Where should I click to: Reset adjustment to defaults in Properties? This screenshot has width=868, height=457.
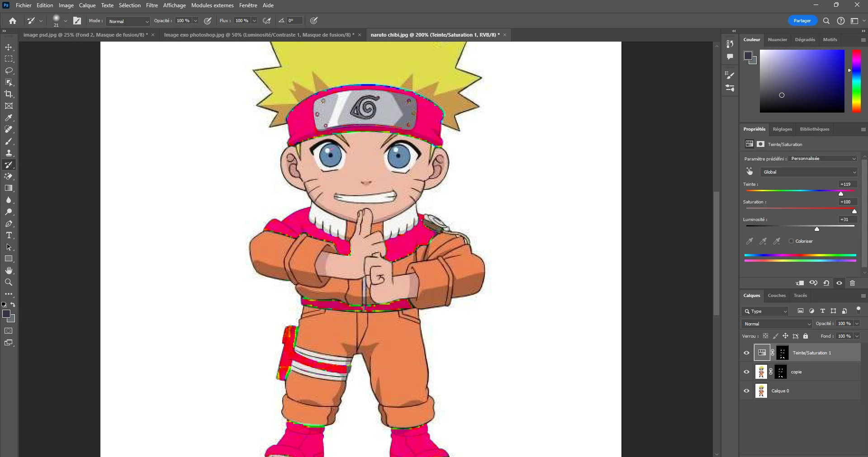[826, 283]
